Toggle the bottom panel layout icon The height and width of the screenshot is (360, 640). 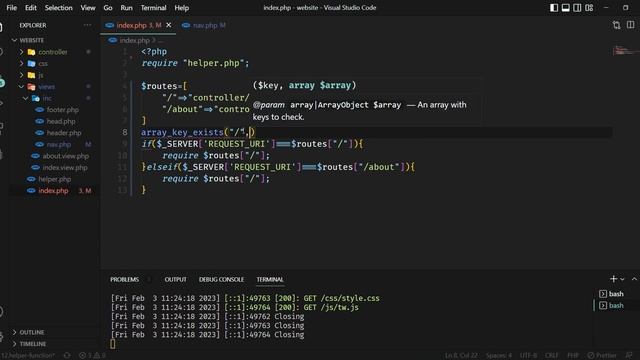pyautogui.click(x=565, y=8)
